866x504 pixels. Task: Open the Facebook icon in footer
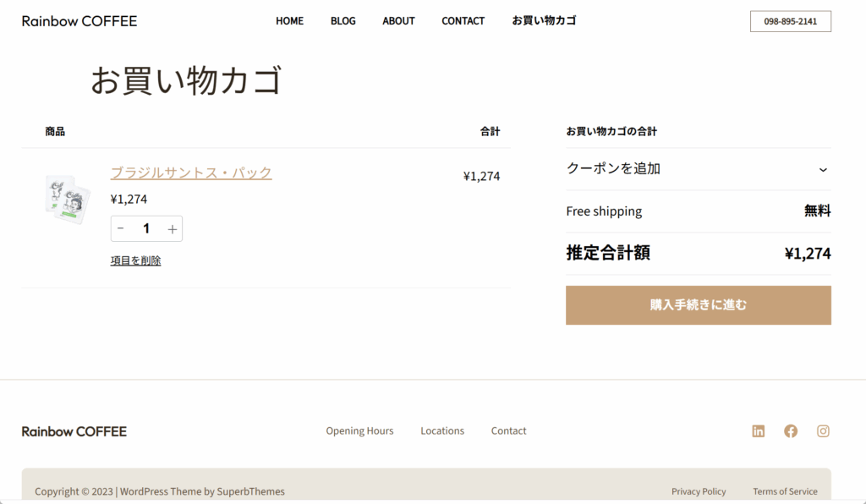[x=791, y=431]
